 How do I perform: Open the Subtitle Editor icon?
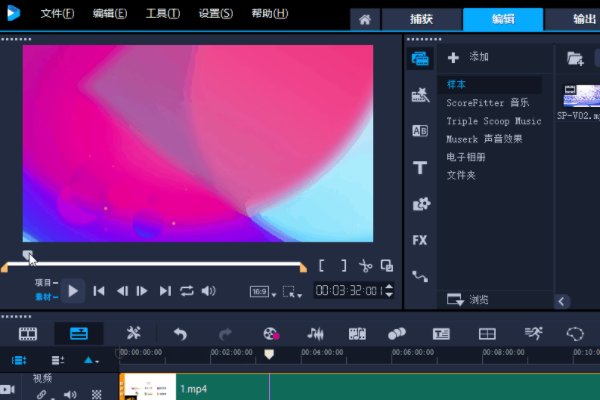coord(441,334)
